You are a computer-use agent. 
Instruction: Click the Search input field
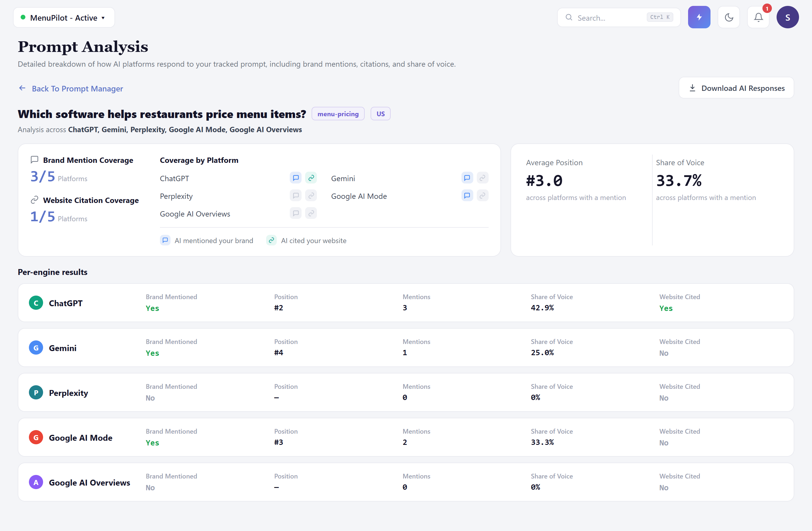(618, 17)
